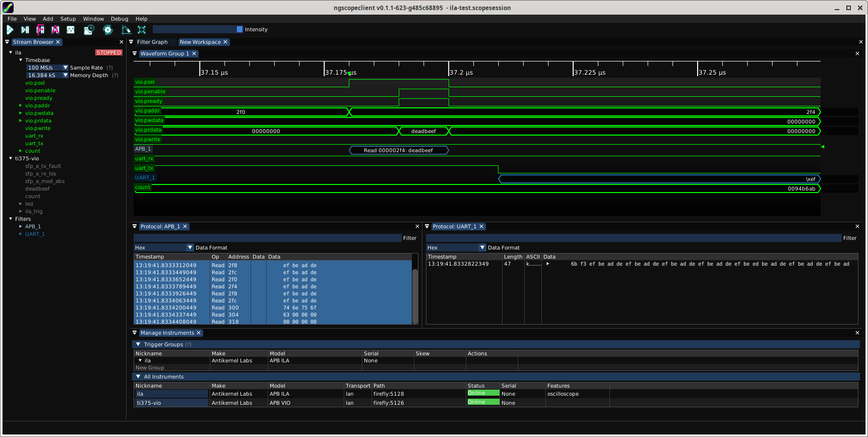Open the waveform history clock icon
This screenshot has height=437, width=868.
(x=89, y=30)
